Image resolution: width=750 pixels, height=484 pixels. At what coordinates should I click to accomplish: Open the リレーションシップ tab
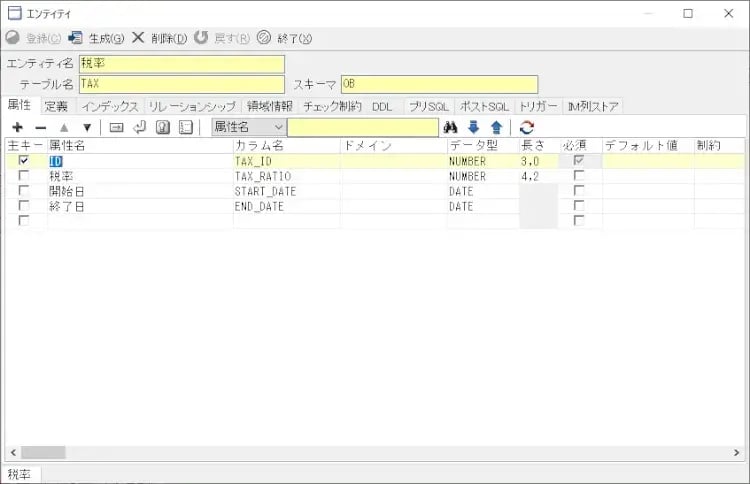pos(192,106)
